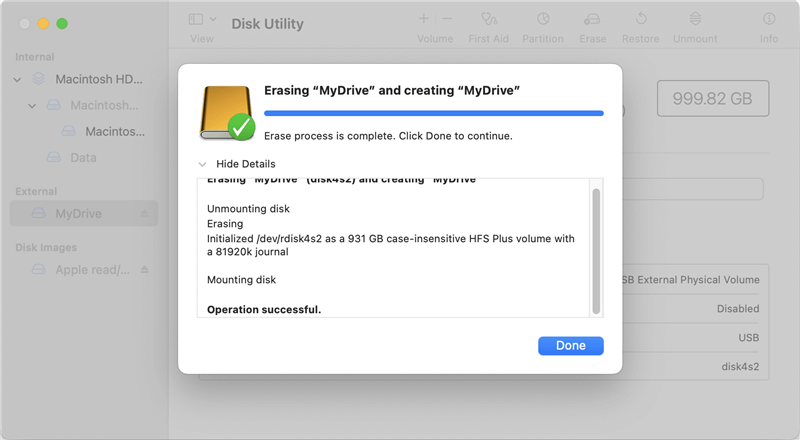Select MyDrive in the sidebar
The height and width of the screenshot is (440, 800).
(x=77, y=214)
